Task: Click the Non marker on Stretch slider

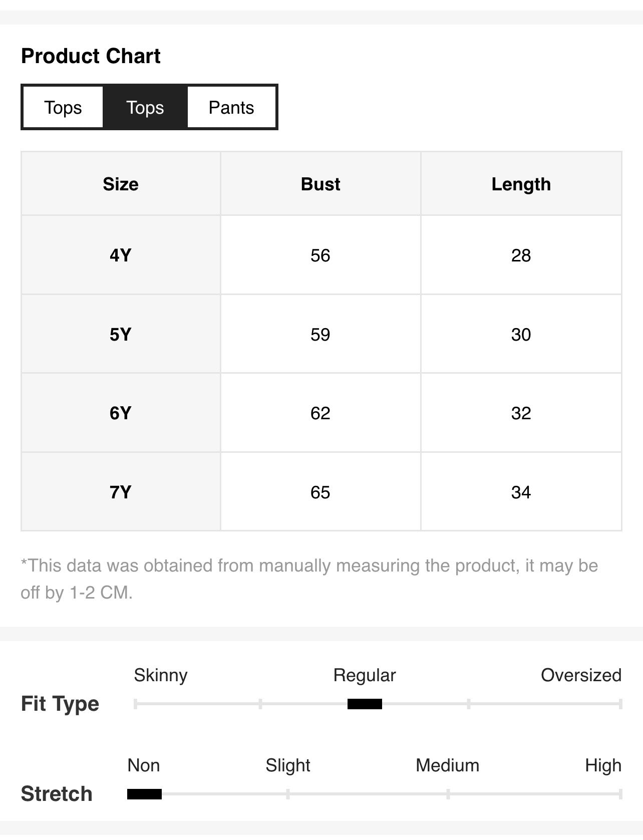Action: (x=144, y=794)
